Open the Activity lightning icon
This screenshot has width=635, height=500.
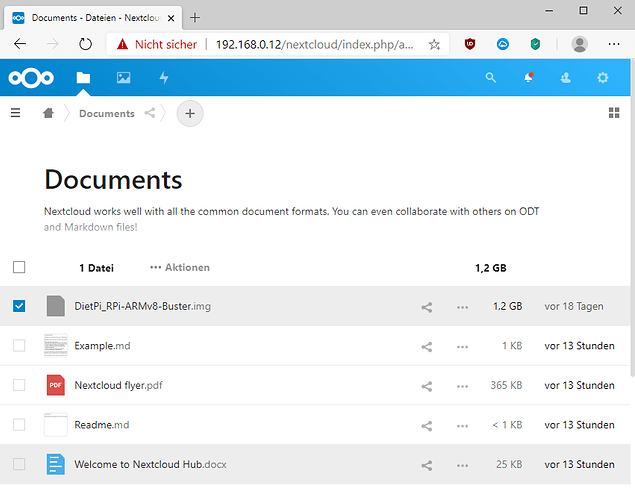tap(164, 77)
